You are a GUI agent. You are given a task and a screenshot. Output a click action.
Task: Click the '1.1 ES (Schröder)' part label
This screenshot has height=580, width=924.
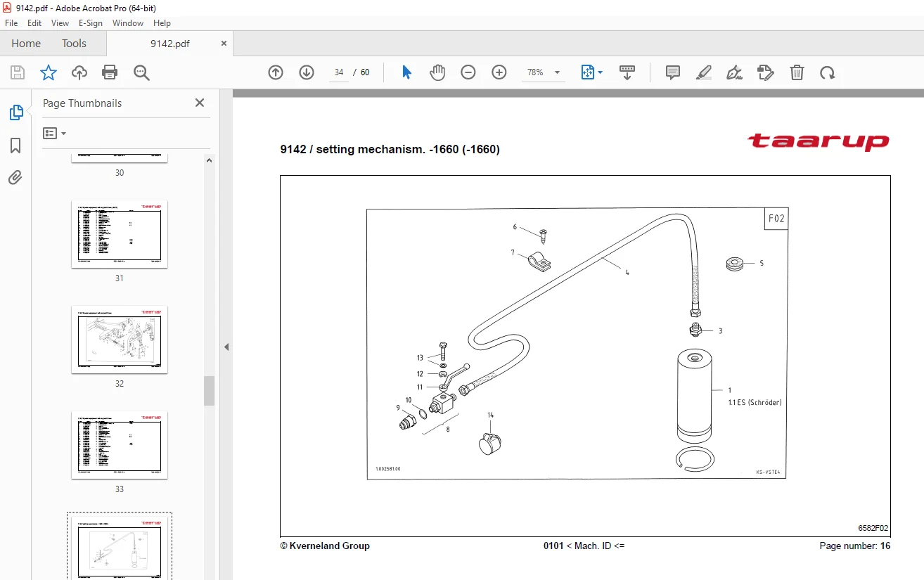pyautogui.click(x=755, y=403)
